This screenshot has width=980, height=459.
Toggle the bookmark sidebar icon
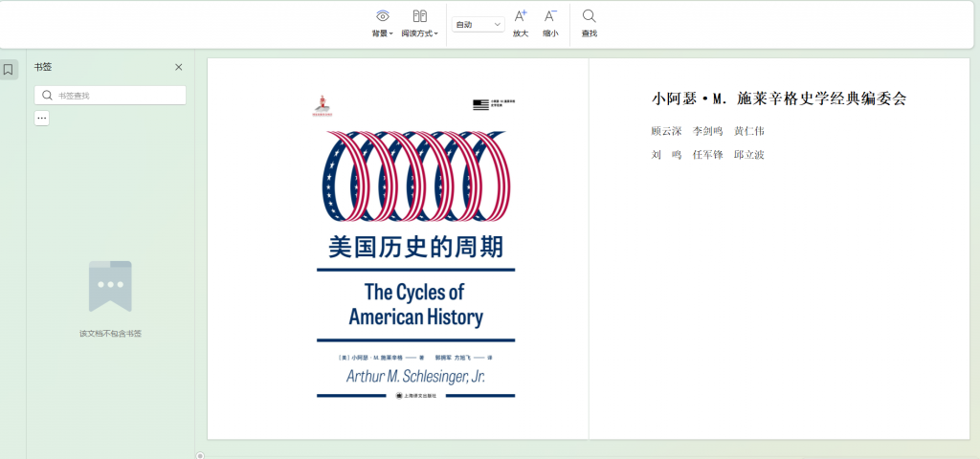coord(9,70)
